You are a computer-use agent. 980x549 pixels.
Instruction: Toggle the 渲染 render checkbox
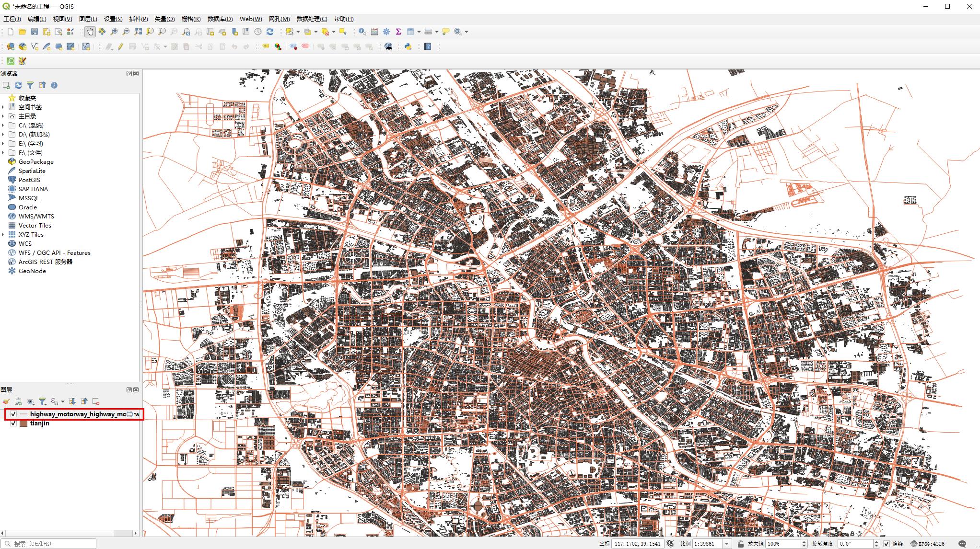887,544
